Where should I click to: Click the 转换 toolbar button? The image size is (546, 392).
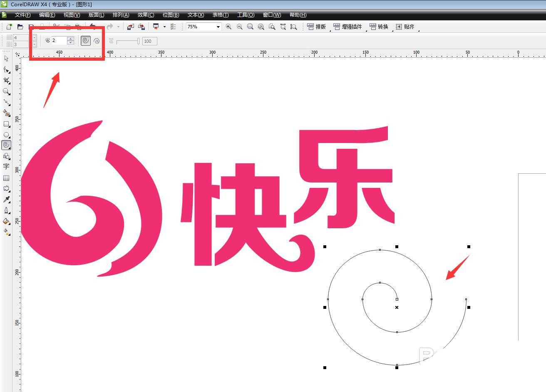[379, 27]
